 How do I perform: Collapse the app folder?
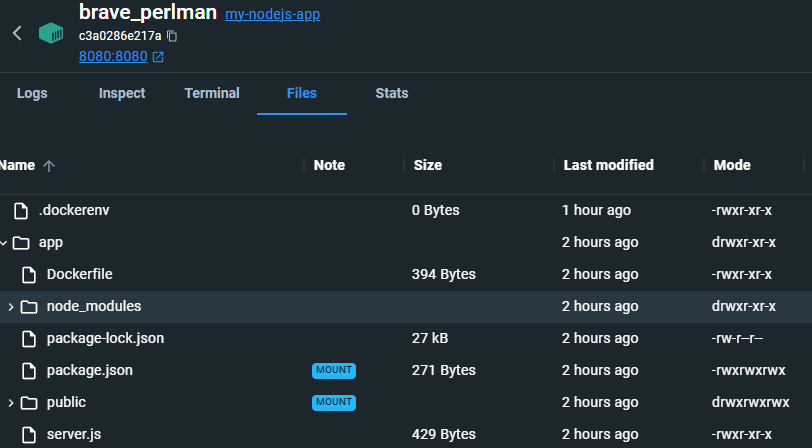click(4, 242)
